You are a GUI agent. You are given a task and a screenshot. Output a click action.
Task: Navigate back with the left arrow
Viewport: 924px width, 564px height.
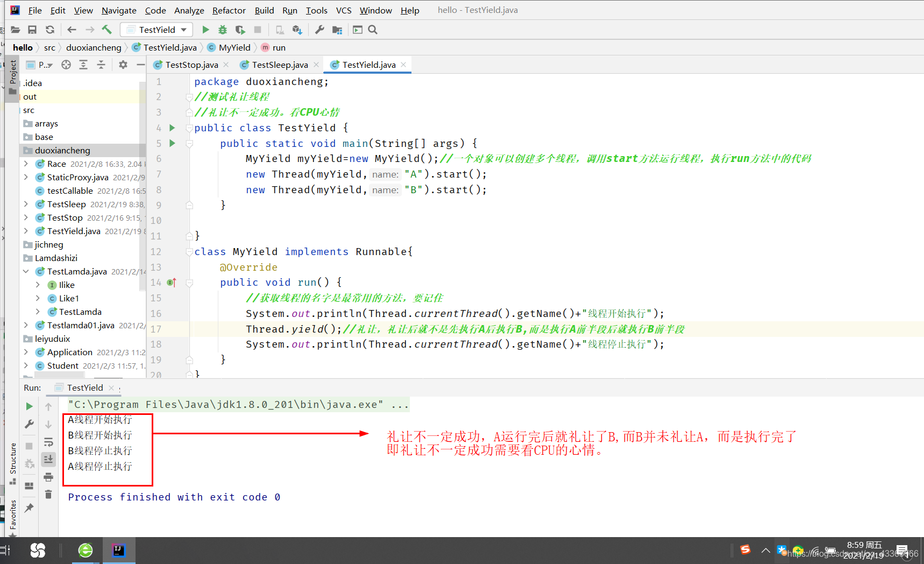tap(72, 30)
